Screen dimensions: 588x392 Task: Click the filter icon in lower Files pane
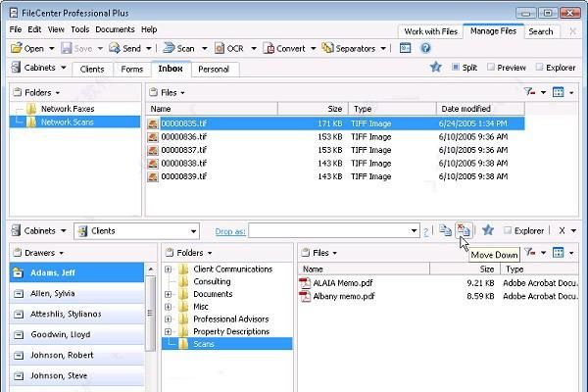coord(529,252)
